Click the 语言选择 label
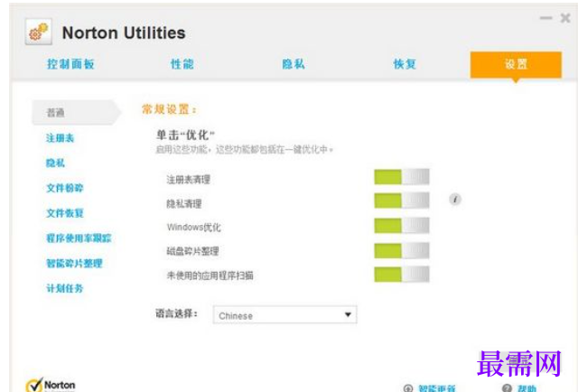This screenshot has height=392, width=578. [177, 313]
